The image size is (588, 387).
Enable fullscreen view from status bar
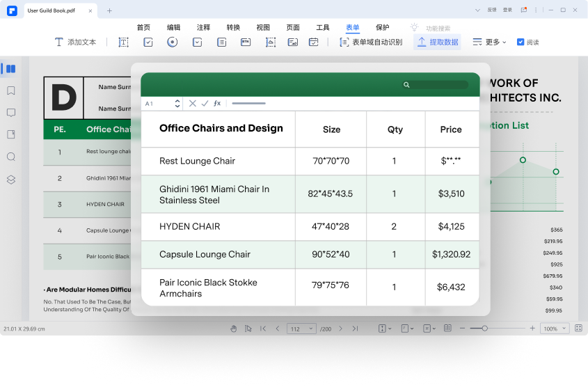(578, 329)
